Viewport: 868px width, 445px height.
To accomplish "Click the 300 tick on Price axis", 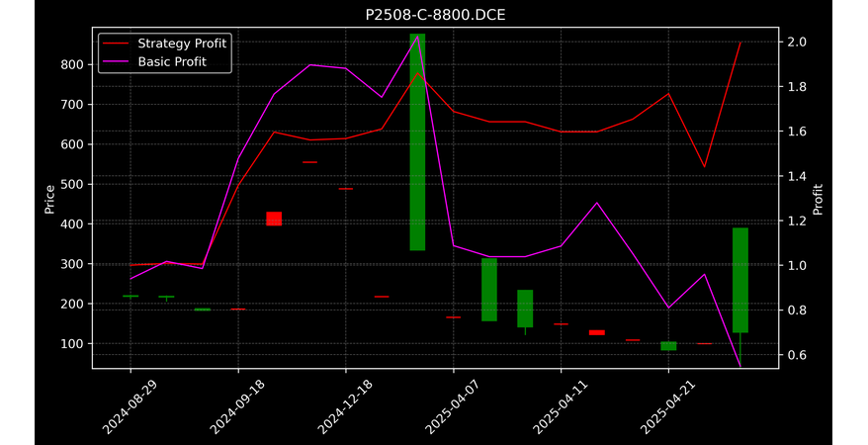I will [x=72, y=264].
